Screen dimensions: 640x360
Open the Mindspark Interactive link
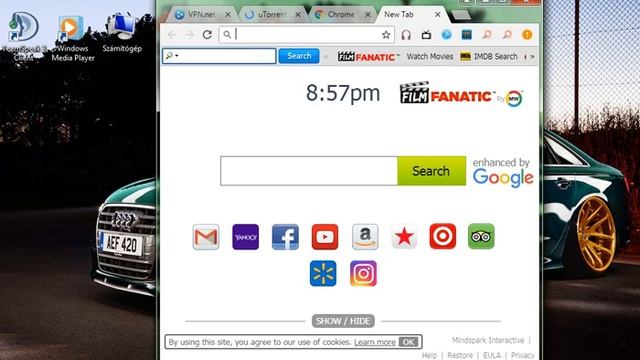488,340
